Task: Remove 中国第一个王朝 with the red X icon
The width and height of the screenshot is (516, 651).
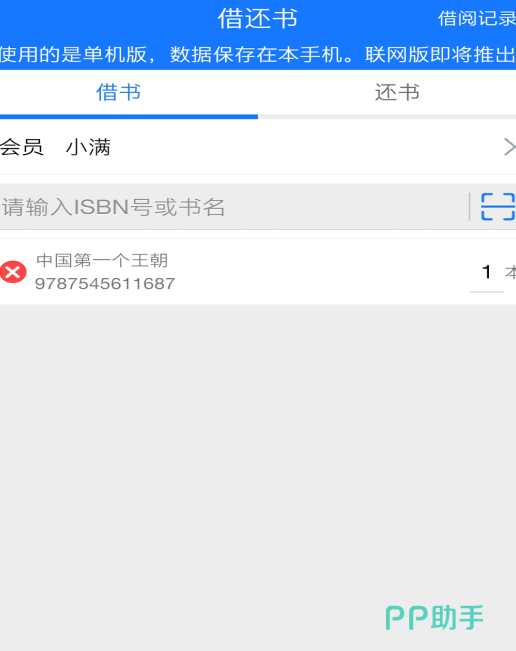Action: (13, 272)
